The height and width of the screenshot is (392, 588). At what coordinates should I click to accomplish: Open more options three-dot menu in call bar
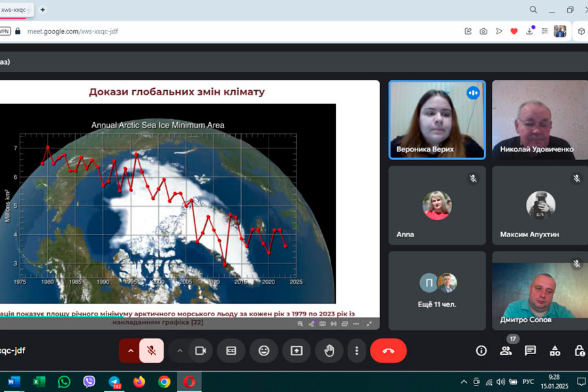pyautogui.click(x=357, y=351)
